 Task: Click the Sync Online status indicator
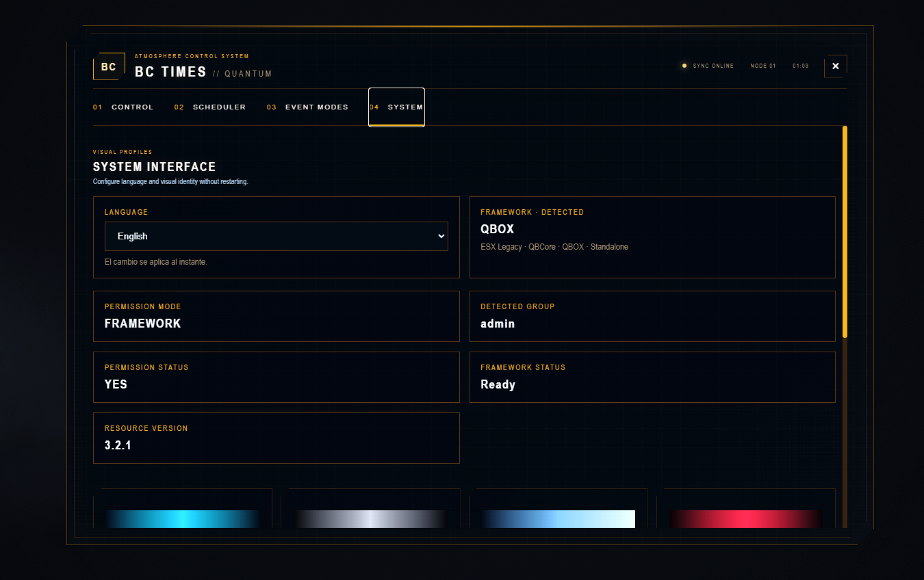pyautogui.click(x=708, y=66)
